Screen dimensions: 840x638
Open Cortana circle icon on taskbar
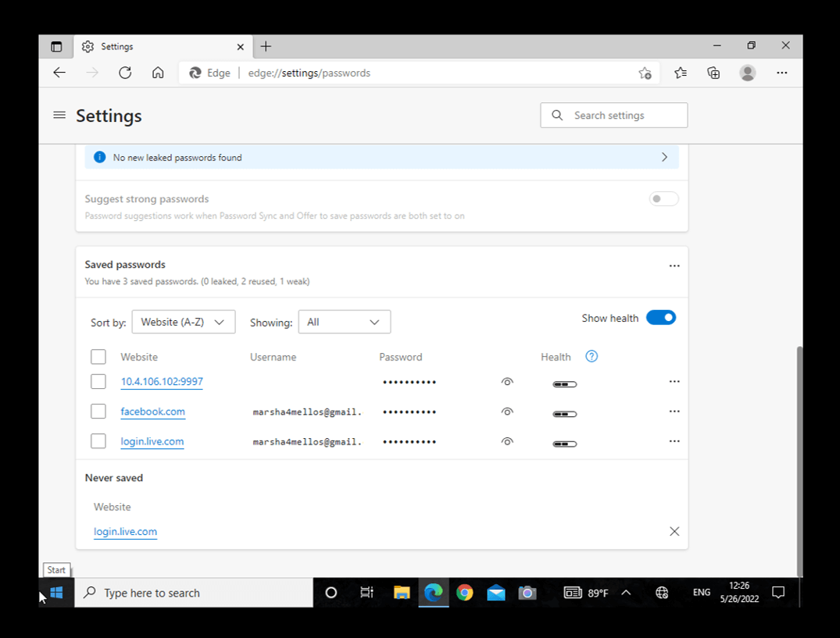[331, 593]
